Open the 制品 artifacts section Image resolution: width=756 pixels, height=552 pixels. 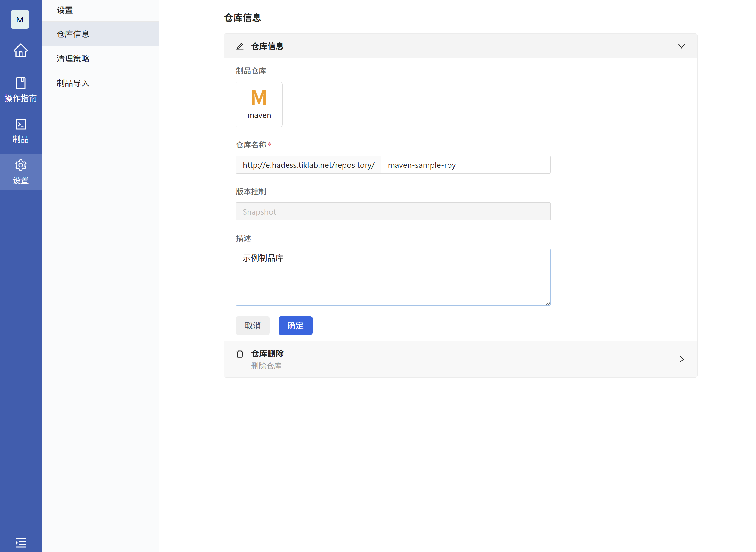21,131
